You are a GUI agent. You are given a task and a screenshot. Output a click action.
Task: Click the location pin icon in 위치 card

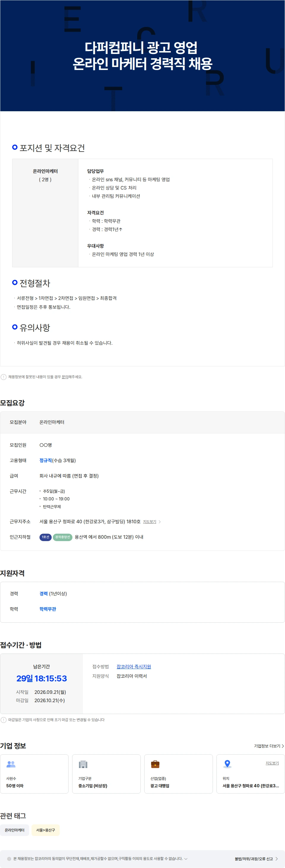click(x=227, y=764)
